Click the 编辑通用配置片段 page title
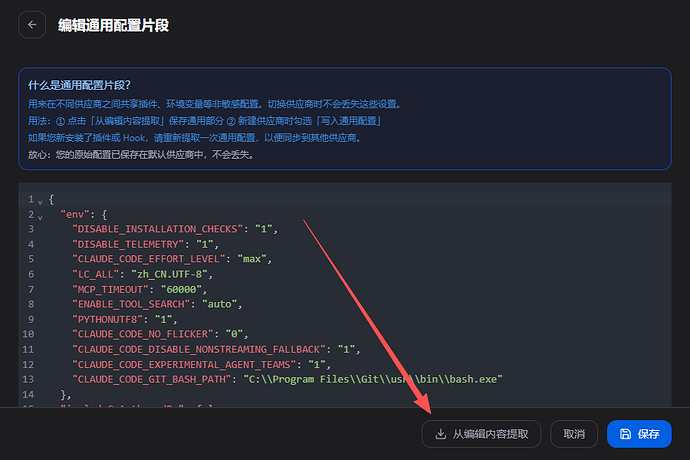 click(114, 25)
